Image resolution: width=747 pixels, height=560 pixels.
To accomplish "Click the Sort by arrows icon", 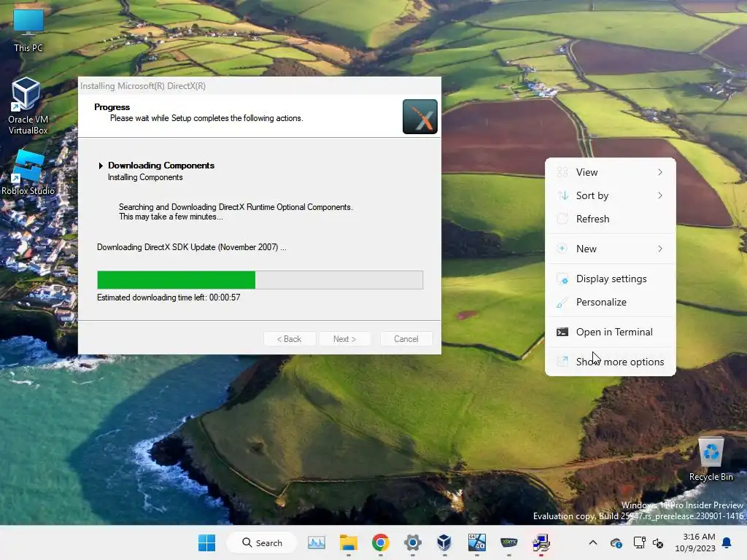I will pyautogui.click(x=562, y=195).
